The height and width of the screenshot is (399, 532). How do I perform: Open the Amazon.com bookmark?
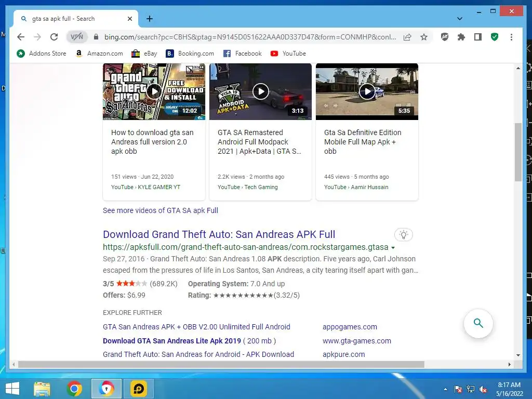point(99,54)
